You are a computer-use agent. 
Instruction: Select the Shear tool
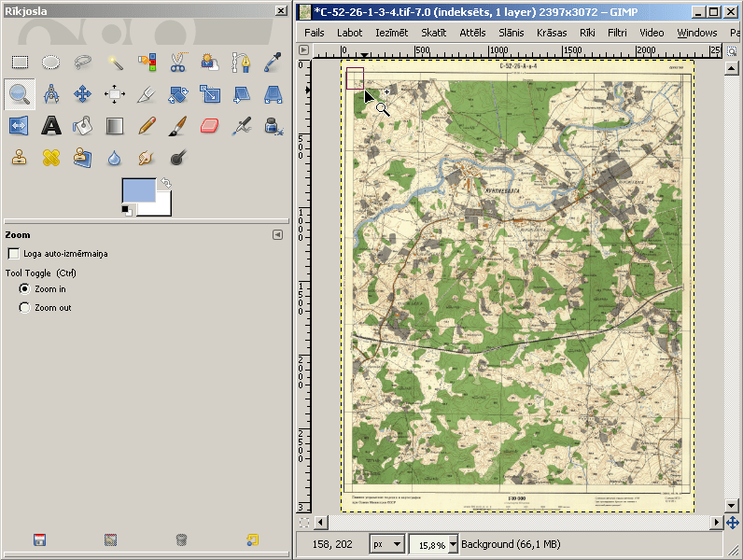pos(241,94)
